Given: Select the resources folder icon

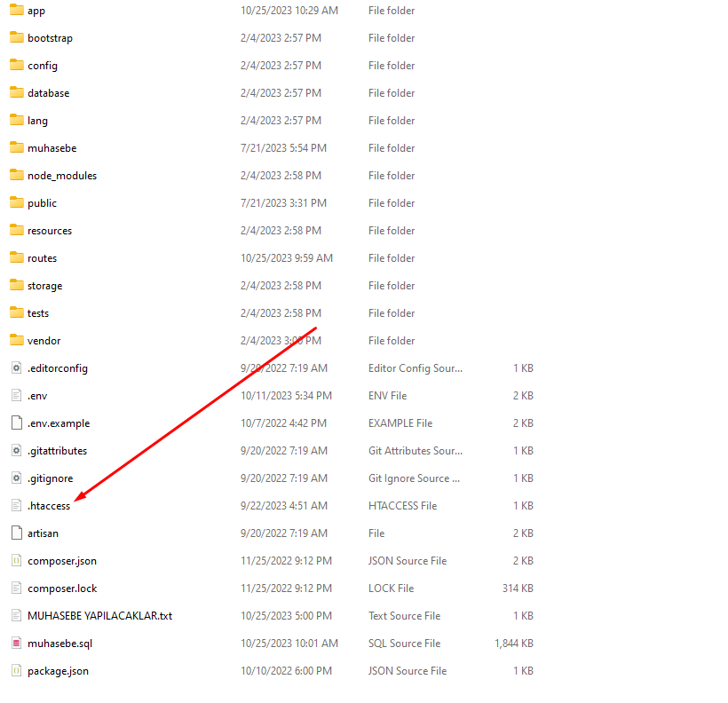Looking at the screenshot, I should click(17, 230).
